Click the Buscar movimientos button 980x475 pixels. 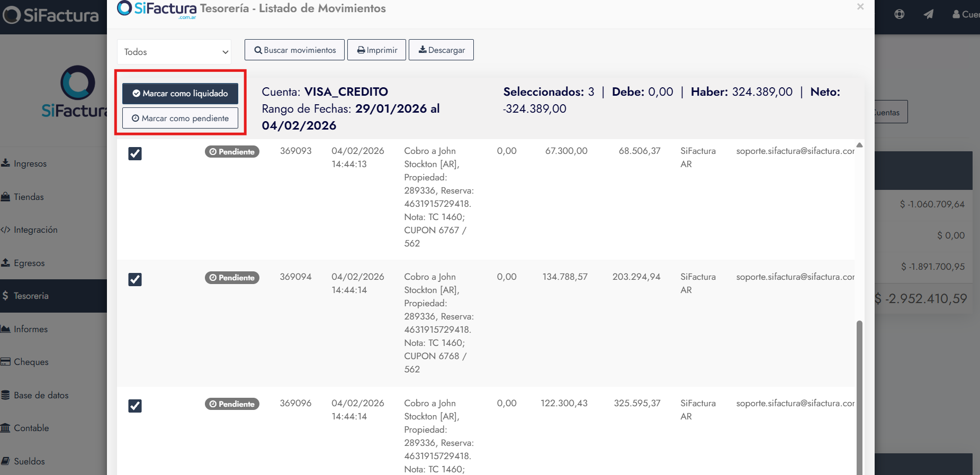294,50
